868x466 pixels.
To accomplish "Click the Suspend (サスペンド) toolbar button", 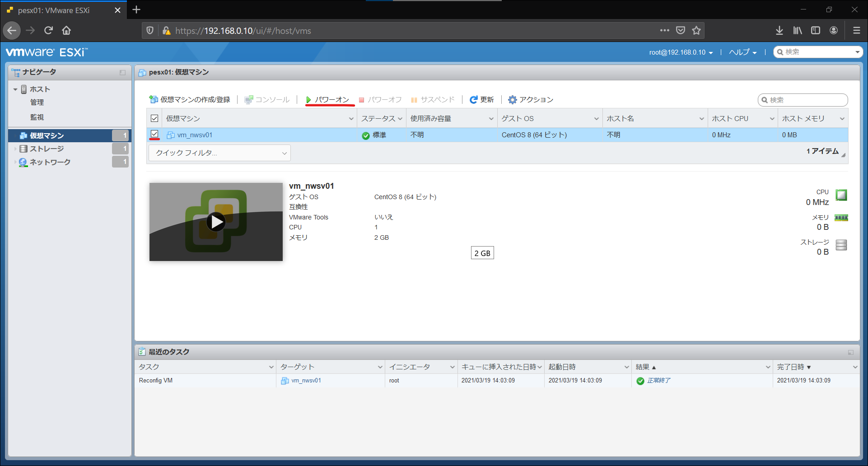I will 433,99.
